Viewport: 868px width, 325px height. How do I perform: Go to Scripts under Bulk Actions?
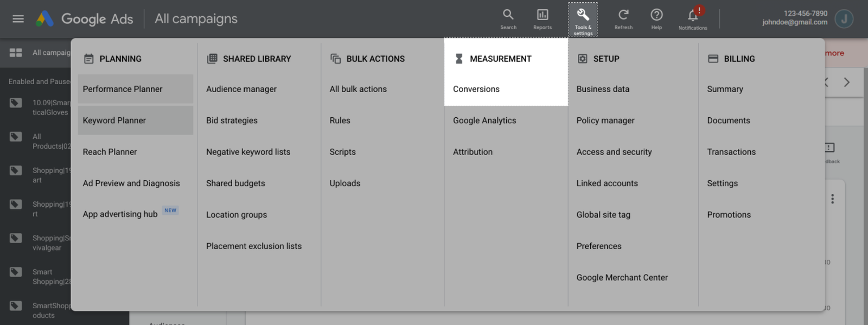point(342,152)
